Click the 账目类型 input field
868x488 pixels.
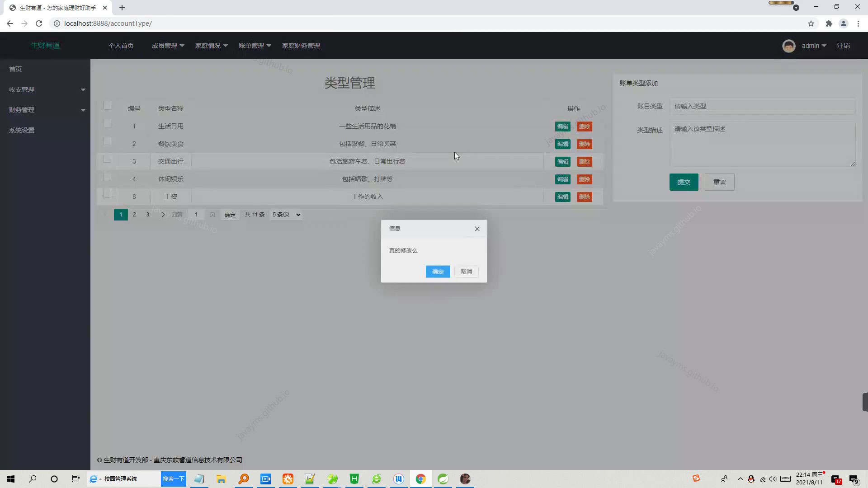click(762, 106)
